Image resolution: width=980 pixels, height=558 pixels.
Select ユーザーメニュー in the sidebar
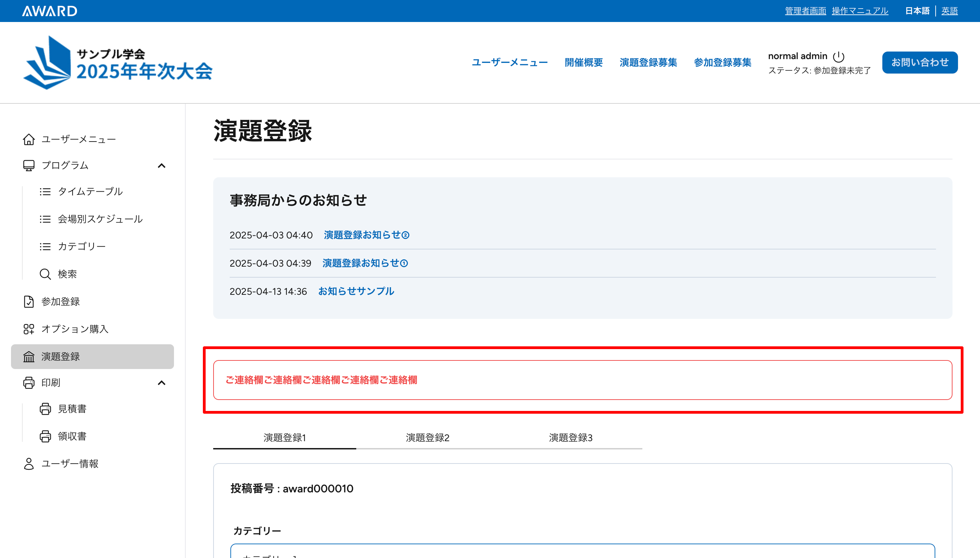[79, 139]
